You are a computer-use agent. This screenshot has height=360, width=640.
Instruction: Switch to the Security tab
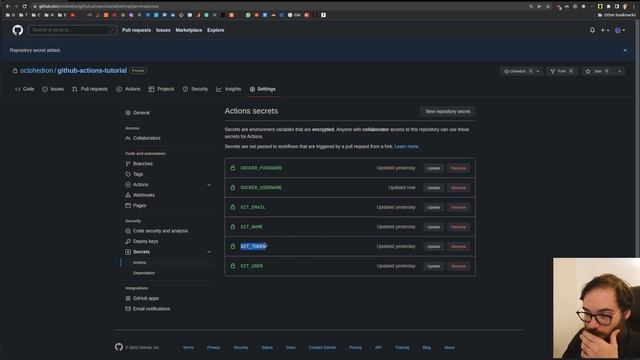coord(195,89)
